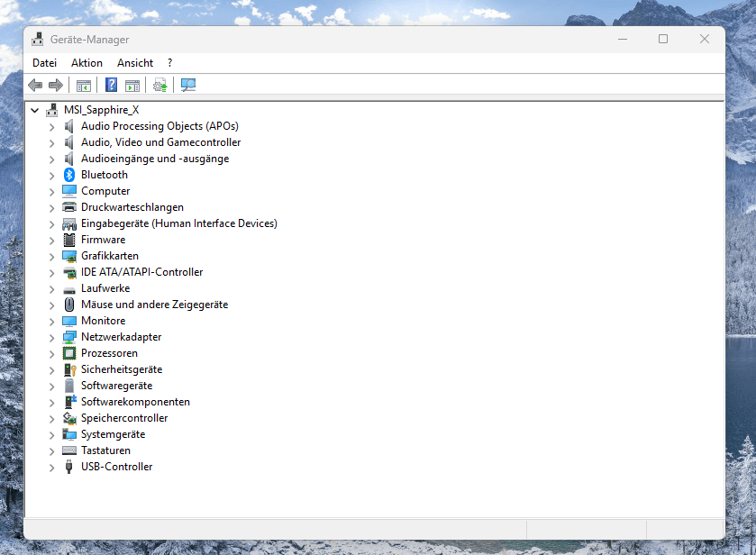Screen dimensions: 756x555
Task: Click the Geräte-Manager title bar icon
Action: (38, 40)
